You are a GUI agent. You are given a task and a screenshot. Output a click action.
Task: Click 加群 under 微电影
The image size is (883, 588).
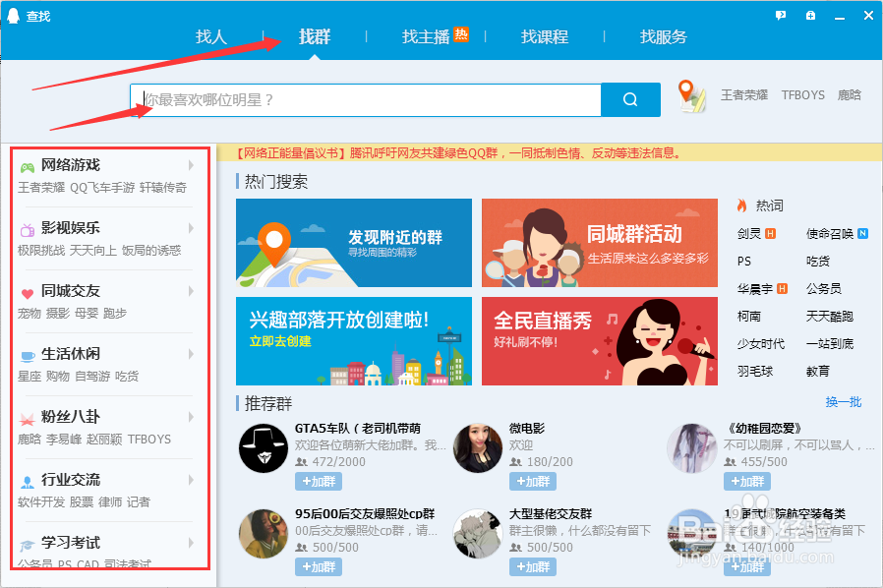(x=533, y=482)
